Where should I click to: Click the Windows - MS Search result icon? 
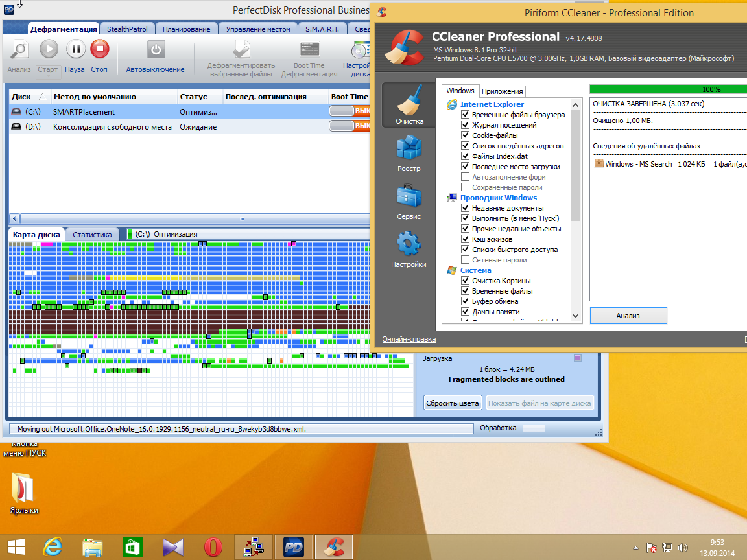tap(599, 163)
